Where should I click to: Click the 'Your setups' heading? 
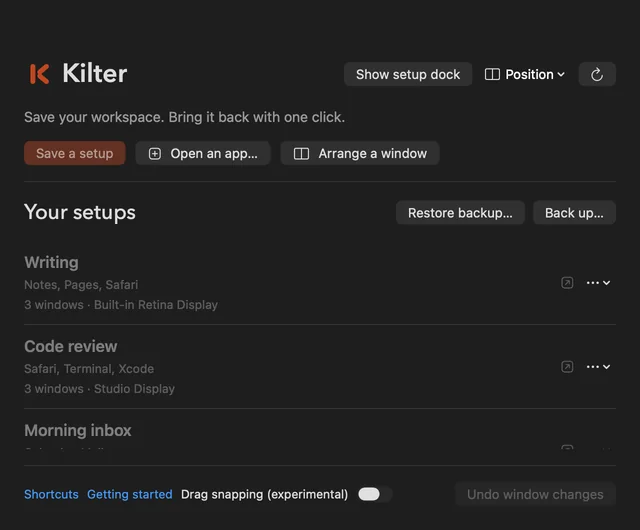(80, 212)
